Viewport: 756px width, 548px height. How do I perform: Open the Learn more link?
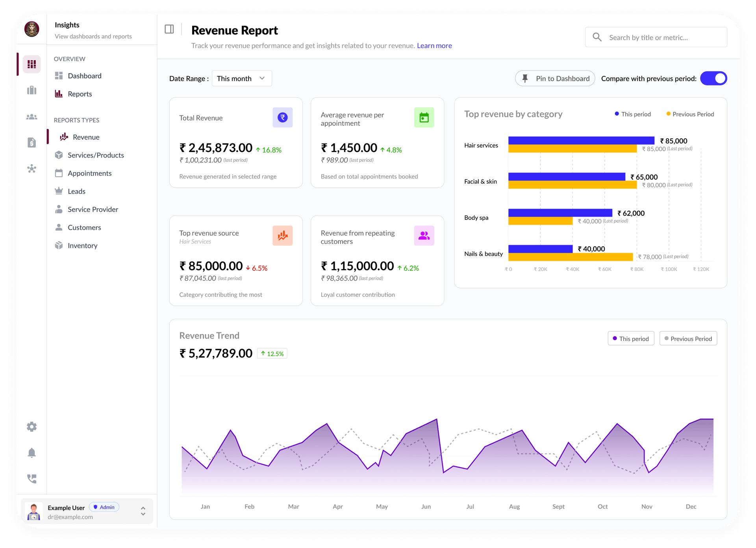pyautogui.click(x=434, y=45)
